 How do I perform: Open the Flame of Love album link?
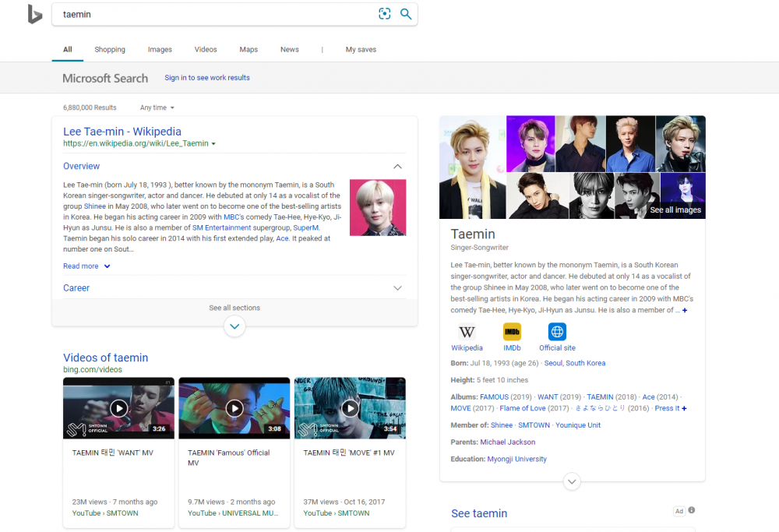pyautogui.click(x=523, y=408)
